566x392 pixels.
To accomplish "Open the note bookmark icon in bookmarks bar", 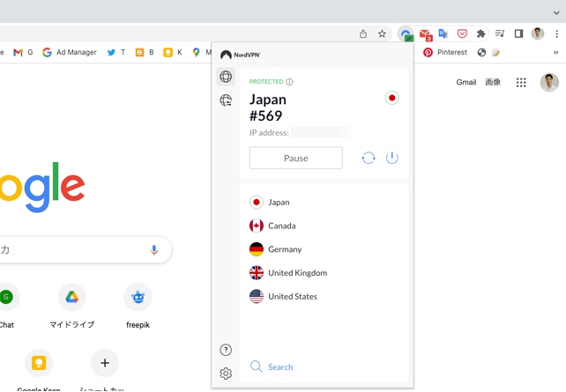I will pos(496,53).
